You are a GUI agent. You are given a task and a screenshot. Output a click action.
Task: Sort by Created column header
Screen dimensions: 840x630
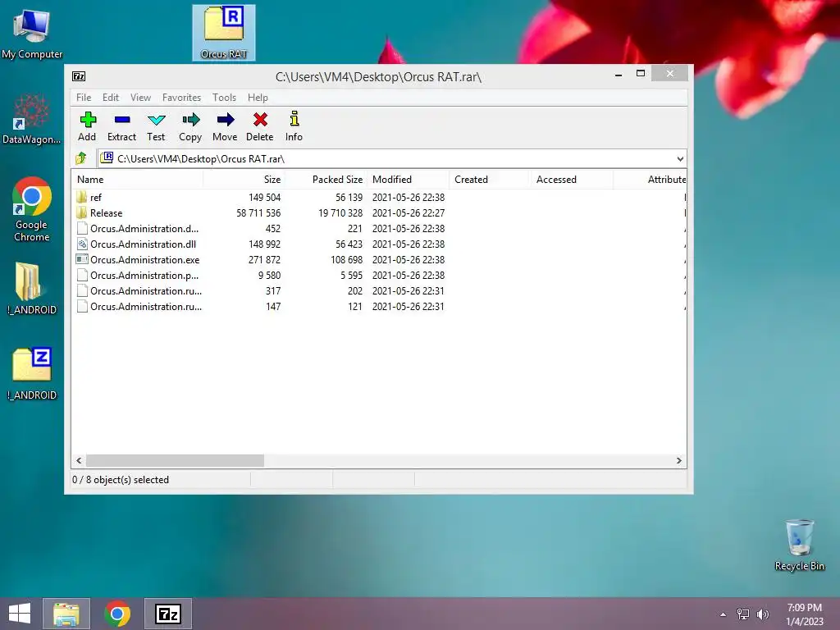(x=491, y=180)
